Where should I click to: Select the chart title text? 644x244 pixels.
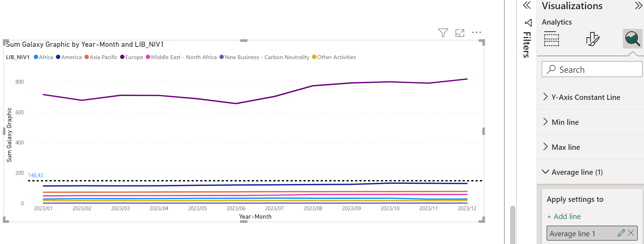(x=85, y=44)
